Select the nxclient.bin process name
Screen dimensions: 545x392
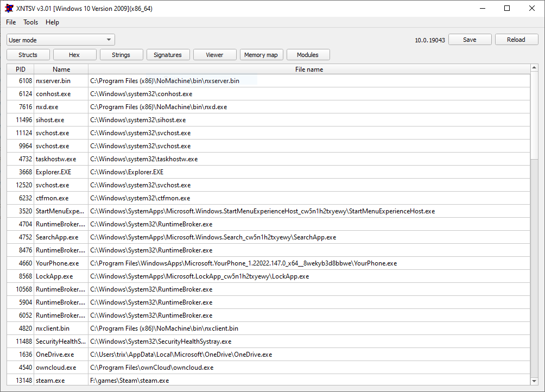53,328
